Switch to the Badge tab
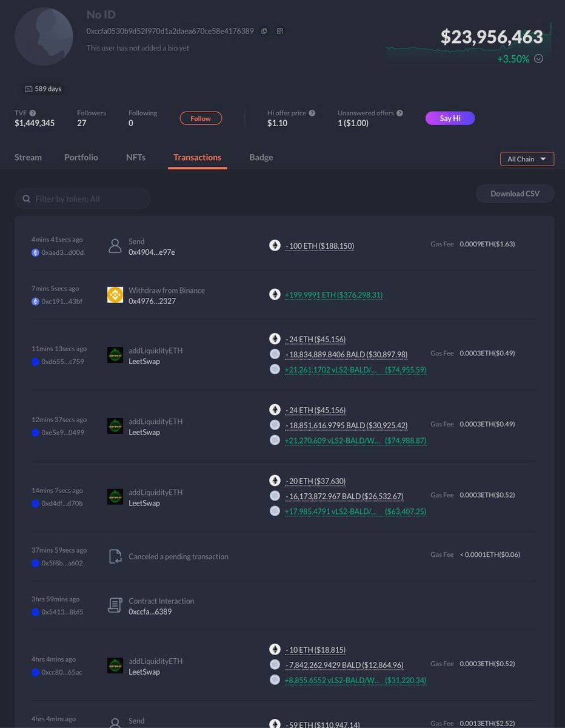The height and width of the screenshot is (728, 565). coord(261,157)
